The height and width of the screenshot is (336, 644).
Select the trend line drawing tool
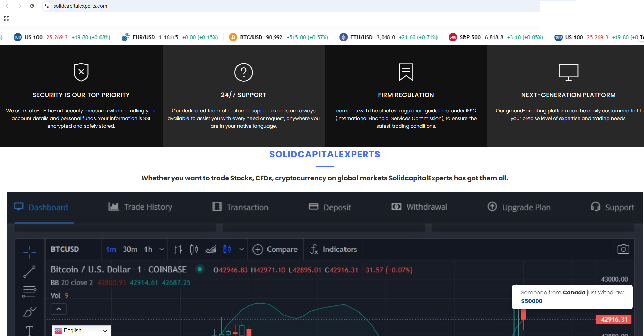[29, 272]
